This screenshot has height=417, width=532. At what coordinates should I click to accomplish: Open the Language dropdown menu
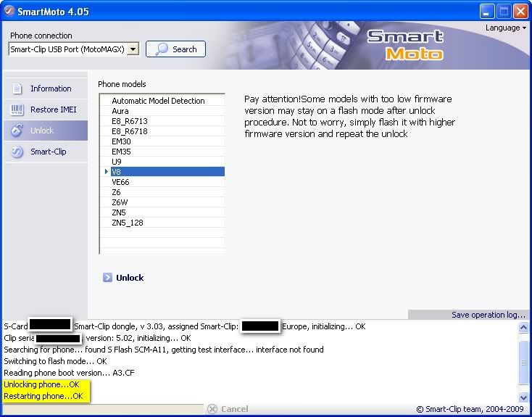(x=505, y=28)
